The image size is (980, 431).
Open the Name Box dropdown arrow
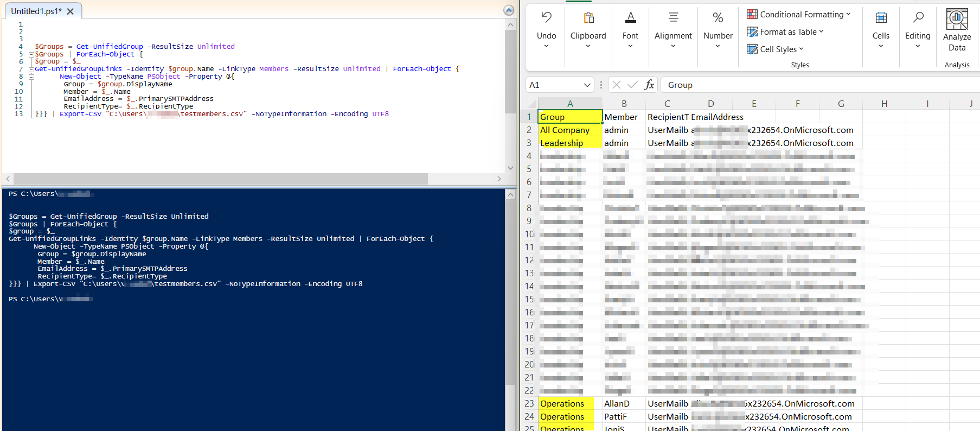pos(587,85)
